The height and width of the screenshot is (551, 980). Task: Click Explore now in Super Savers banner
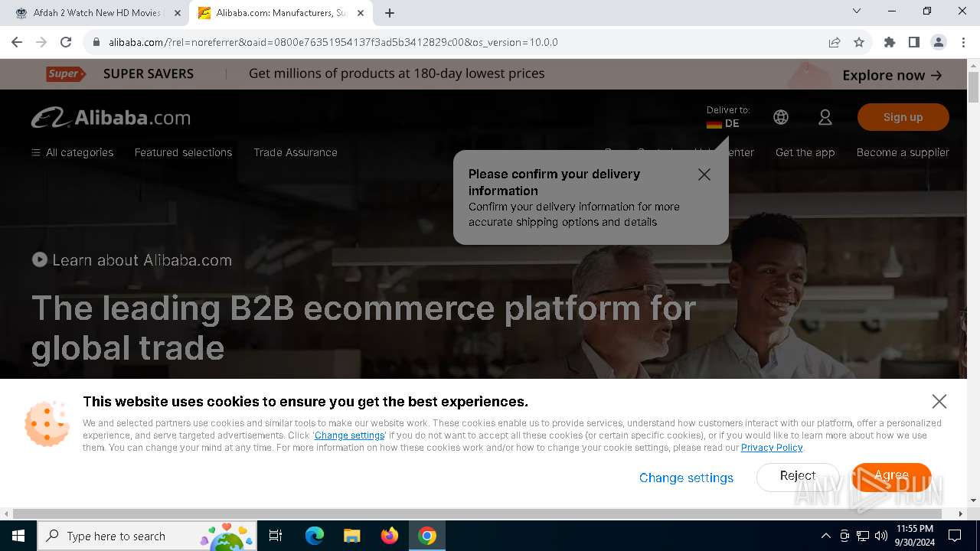(892, 75)
